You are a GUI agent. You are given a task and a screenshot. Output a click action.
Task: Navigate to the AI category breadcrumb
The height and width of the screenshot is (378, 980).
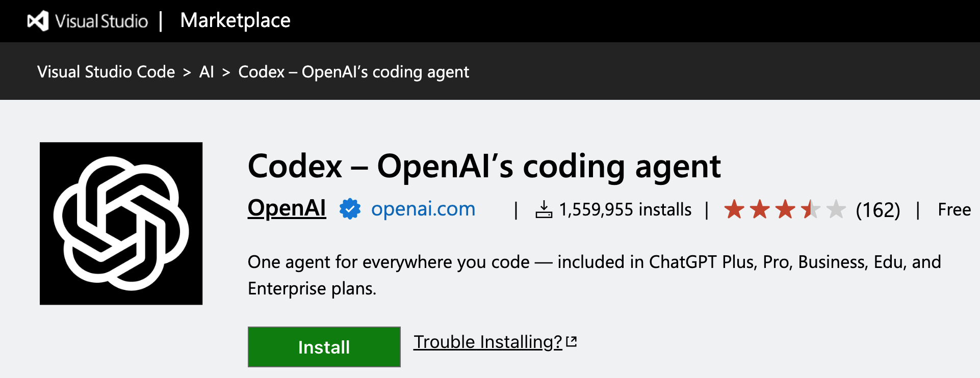[x=207, y=72]
